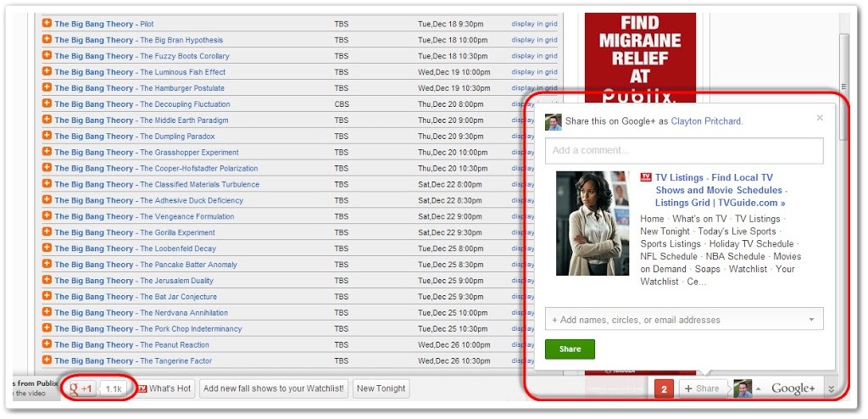This screenshot has height=419, width=868.
Task: Click display in grid for Pilot
Action: (x=534, y=24)
